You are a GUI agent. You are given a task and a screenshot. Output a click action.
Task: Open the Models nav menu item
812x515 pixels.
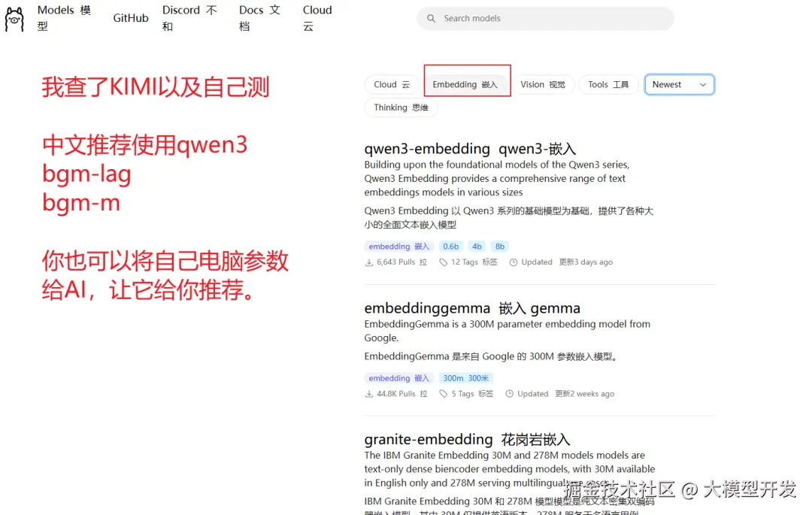click(x=64, y=18)
